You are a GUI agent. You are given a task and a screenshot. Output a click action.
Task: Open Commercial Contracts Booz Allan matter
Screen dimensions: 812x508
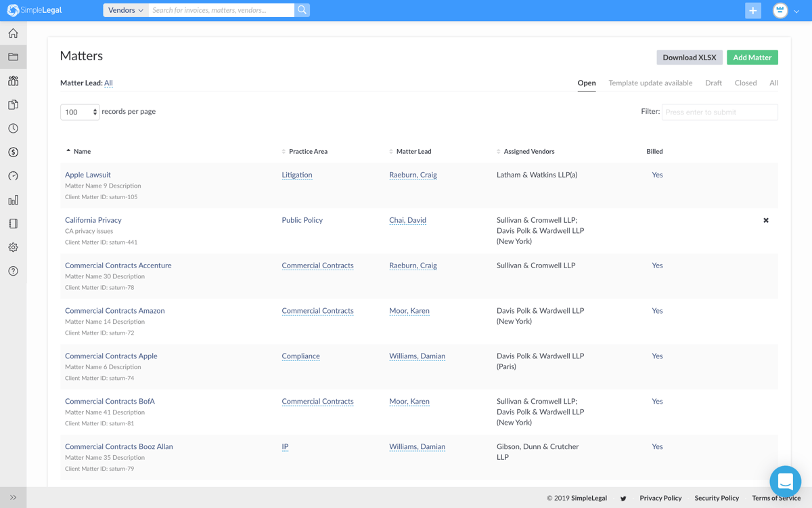click(x=119, y=447)
